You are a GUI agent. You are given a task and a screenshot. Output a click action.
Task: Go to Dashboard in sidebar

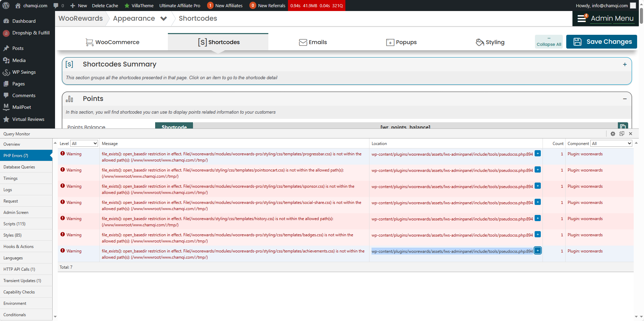tap(24, 21)
